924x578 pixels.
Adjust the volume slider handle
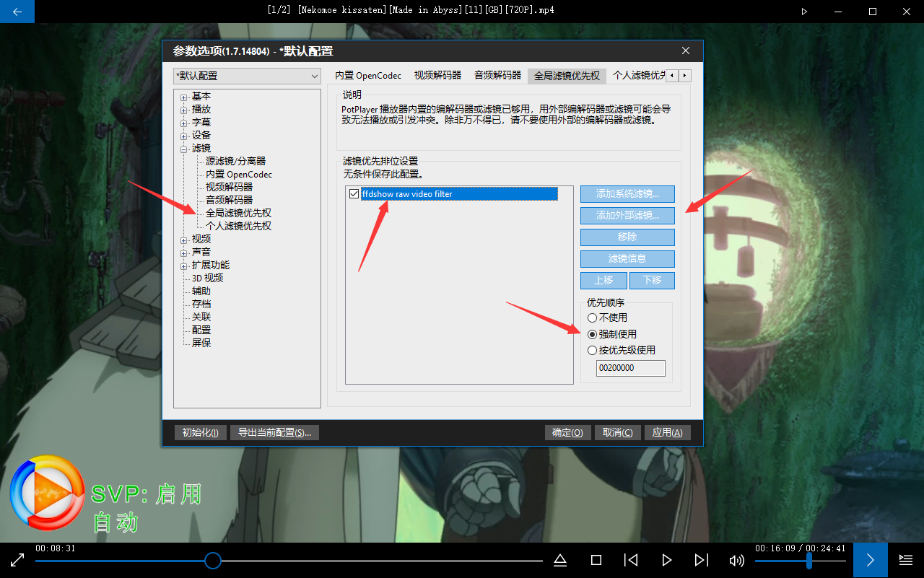pyautogui.click(x=809, y=561)
